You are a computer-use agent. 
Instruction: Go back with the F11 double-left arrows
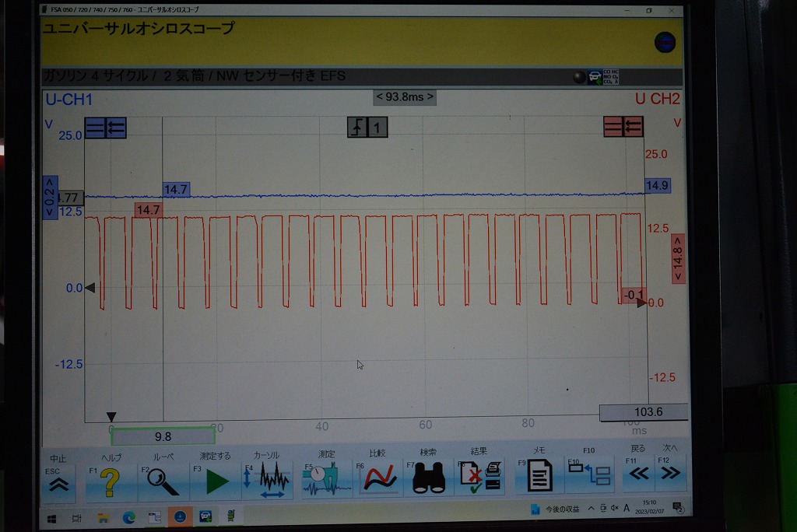tap(638, 473)
